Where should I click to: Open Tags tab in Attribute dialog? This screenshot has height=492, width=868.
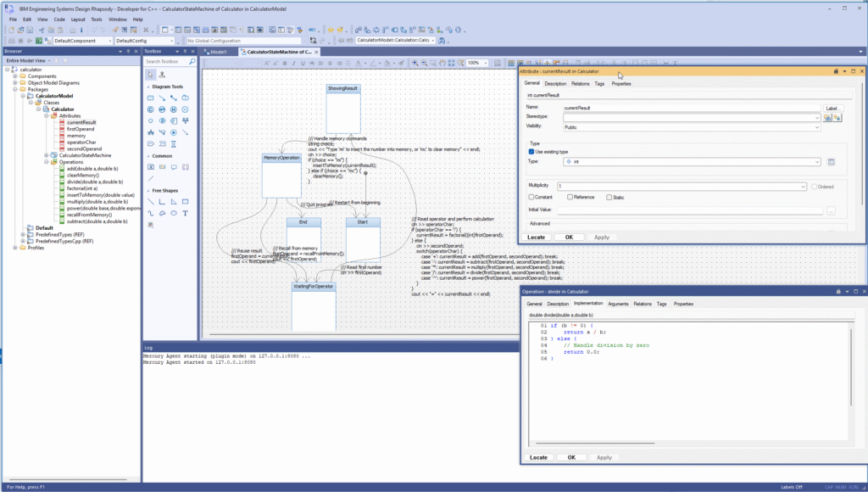(599, 84)
